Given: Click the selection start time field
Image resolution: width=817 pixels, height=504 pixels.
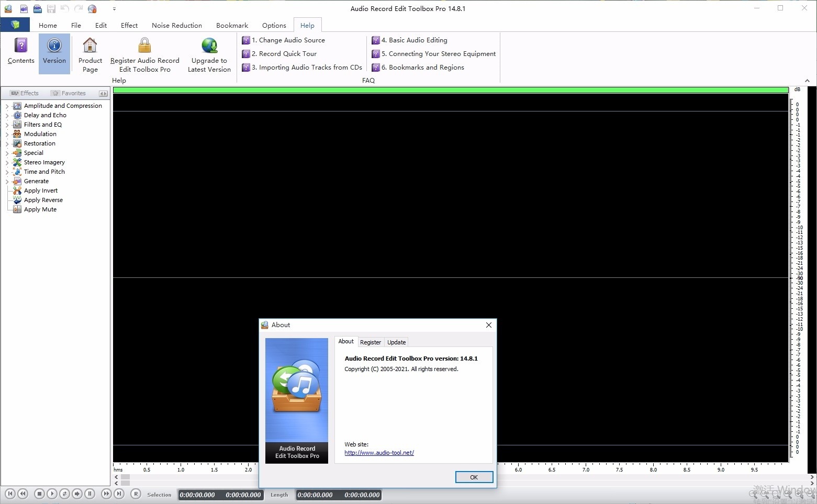Looking at the screenshot, I should click(197, 495).
